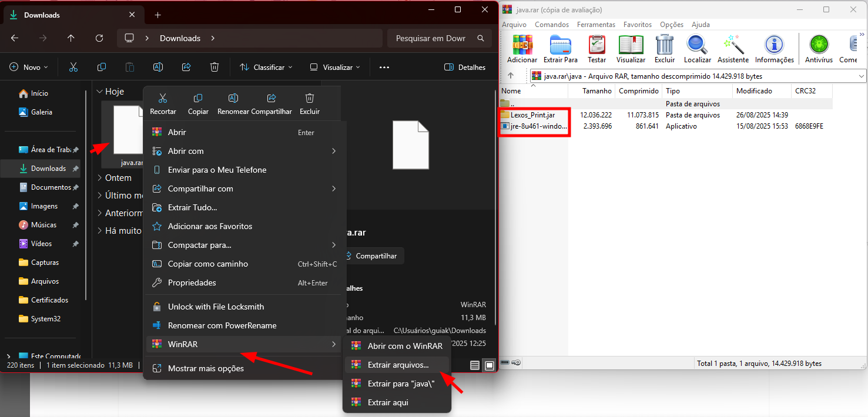
Task: Click the Pesquisar em Downloads search box
Action: (x=438, y=38)
